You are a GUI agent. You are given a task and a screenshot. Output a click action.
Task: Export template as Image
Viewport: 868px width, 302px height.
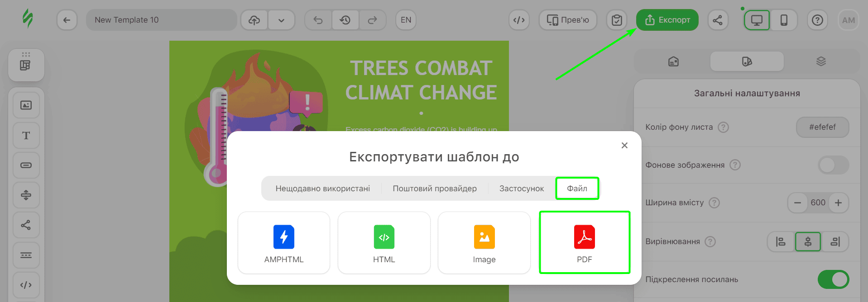(x=484, y=243)
